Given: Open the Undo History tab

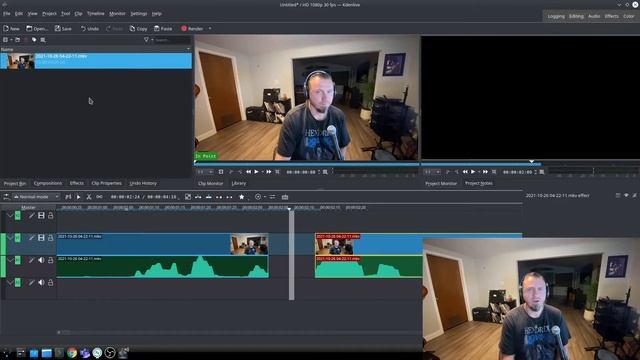Looking at the screenshot, I should click(143, 183).
